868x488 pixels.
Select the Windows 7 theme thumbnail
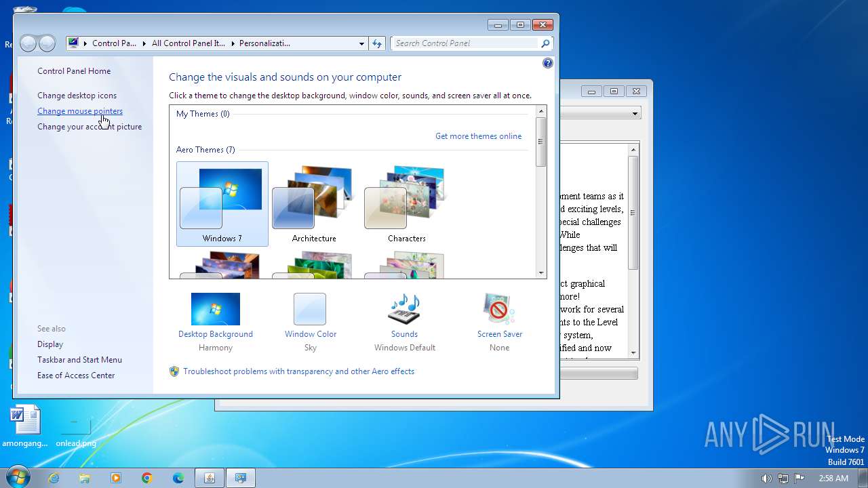point(222,204)
